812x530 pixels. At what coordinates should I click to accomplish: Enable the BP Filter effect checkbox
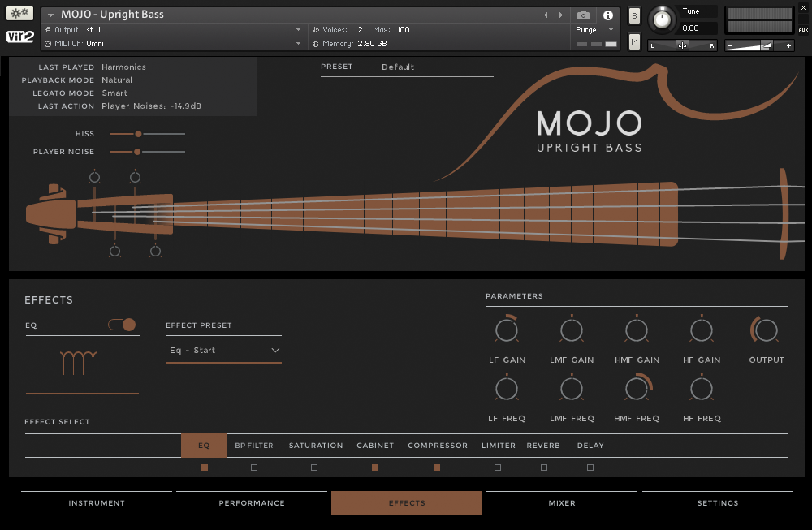(x=254, y=468)
